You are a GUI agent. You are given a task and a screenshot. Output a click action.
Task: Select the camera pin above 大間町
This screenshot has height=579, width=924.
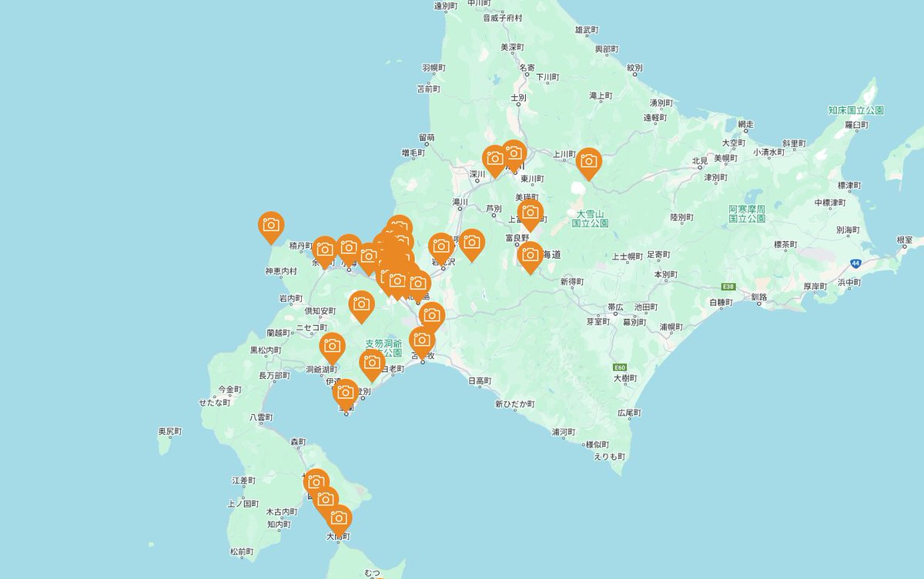coord(337,518)
